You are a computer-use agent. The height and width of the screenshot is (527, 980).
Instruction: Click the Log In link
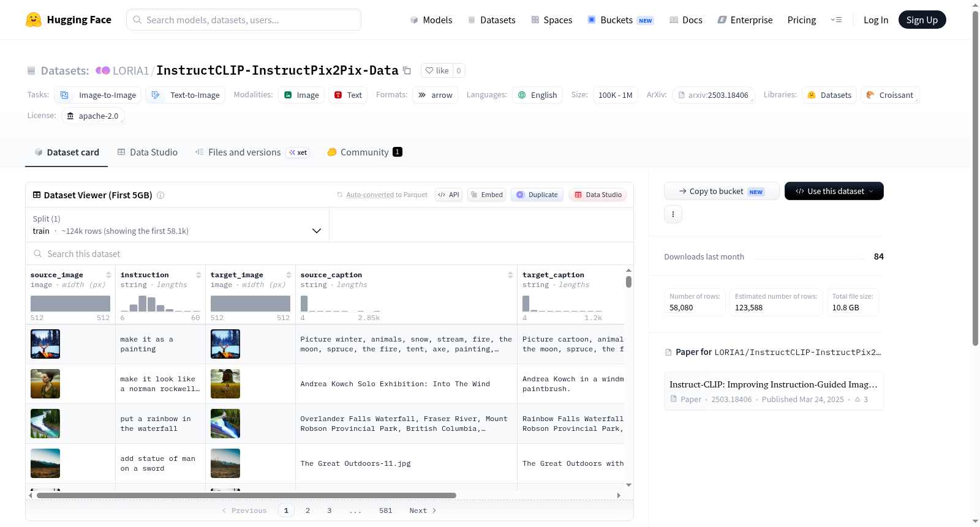click(x=876, y=20)
